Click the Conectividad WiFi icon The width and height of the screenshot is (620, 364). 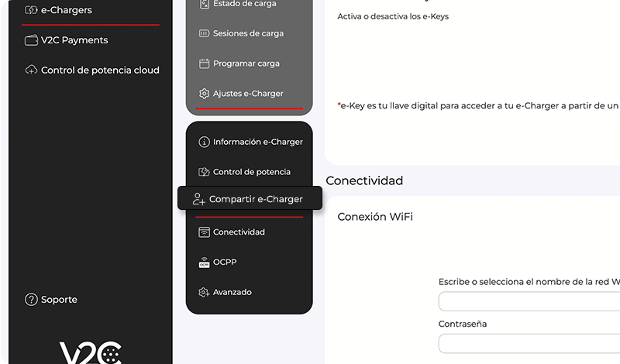[x=205, y=232]
